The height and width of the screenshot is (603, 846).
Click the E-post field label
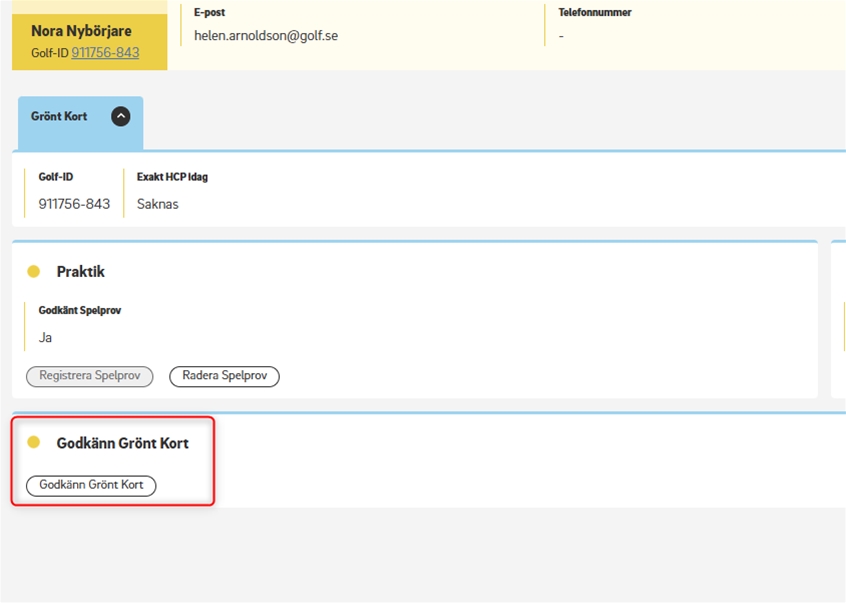pos(209,12)
